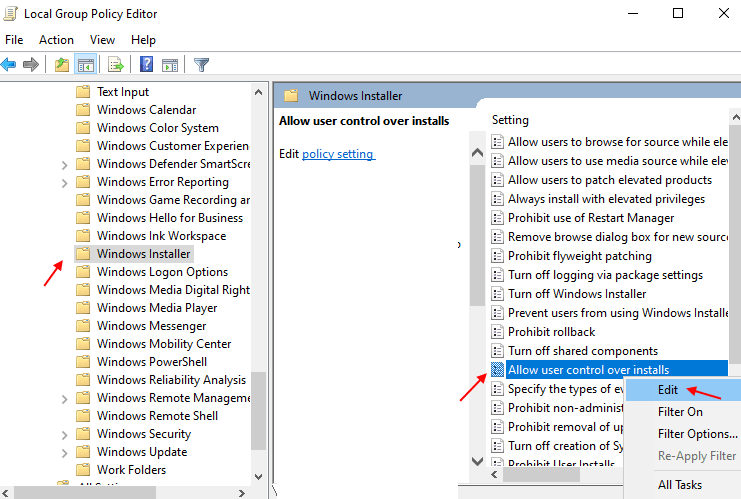Image resolution: width=741 pixels, height=499 pixels.
Task: Toggle the Show/Hide Console Tree icon
Action: pyautogui.click(x=86, y=65)
